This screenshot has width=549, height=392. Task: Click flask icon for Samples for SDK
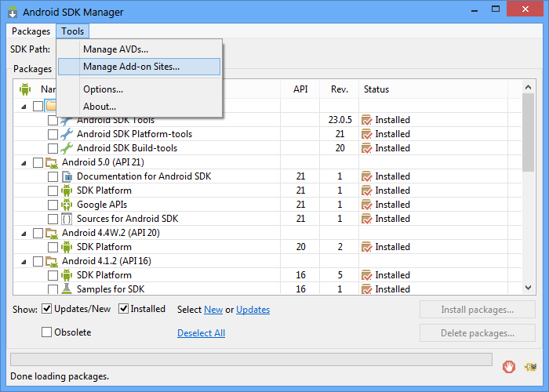click(x=67, y=289)
